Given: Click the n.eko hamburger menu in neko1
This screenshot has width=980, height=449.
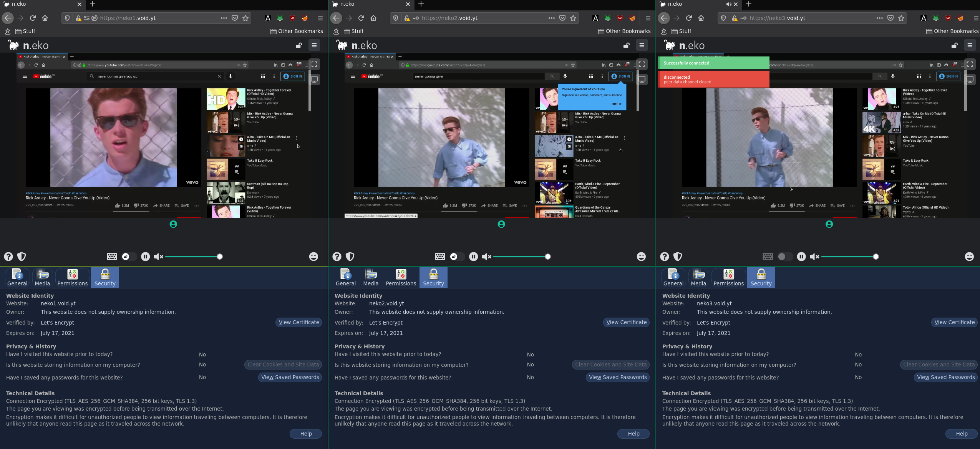Looking at the screenshot, I should point(314,45).
